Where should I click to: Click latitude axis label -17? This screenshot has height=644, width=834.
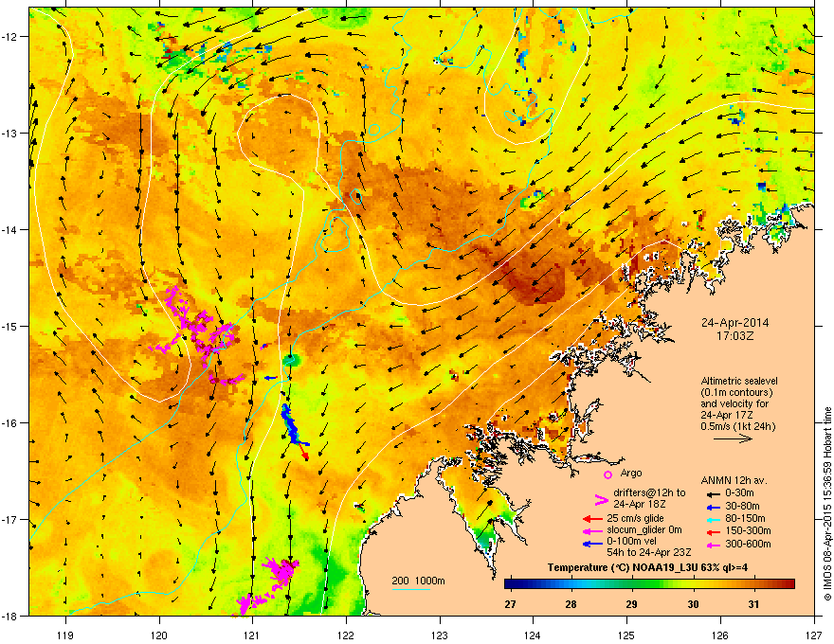coord(10,519)
